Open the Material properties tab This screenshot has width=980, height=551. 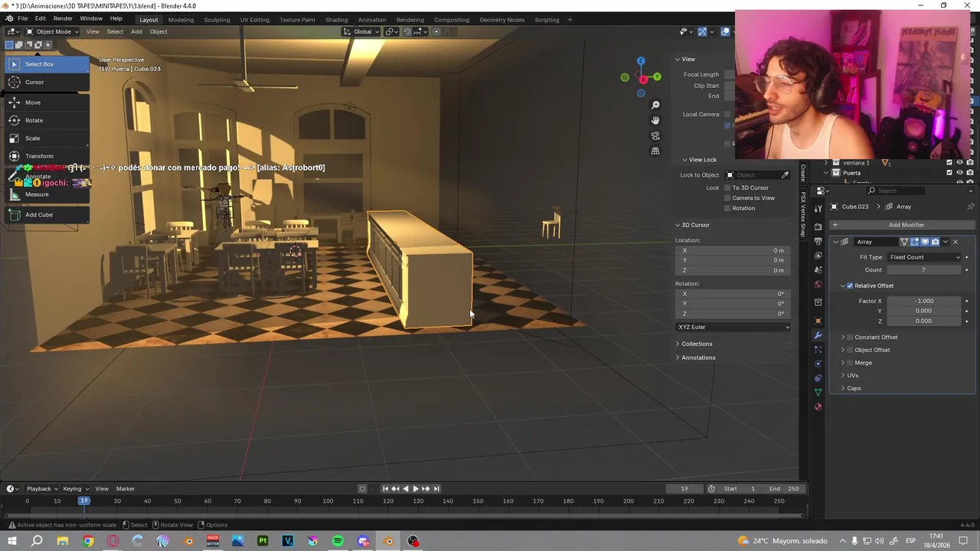point(818,406)
